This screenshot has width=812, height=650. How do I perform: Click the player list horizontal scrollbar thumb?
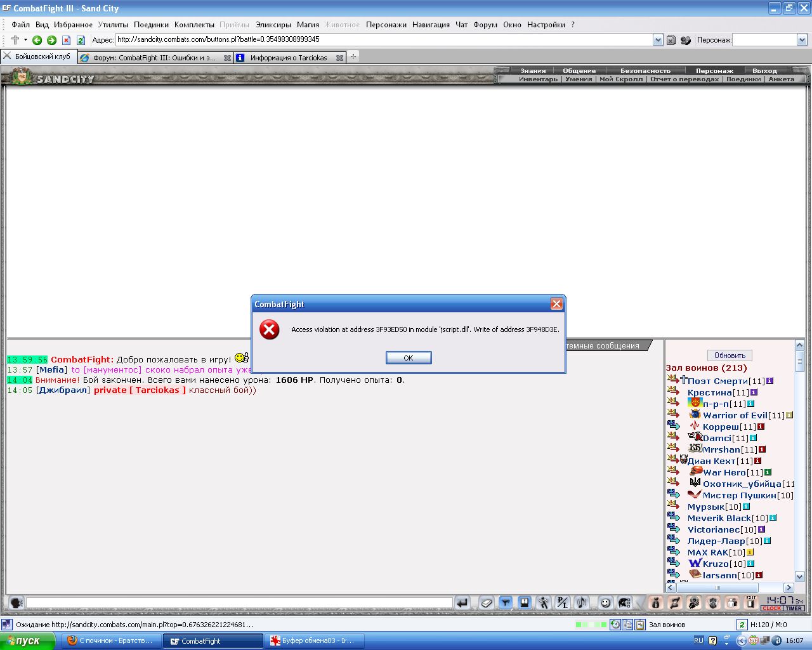(717, 588)
